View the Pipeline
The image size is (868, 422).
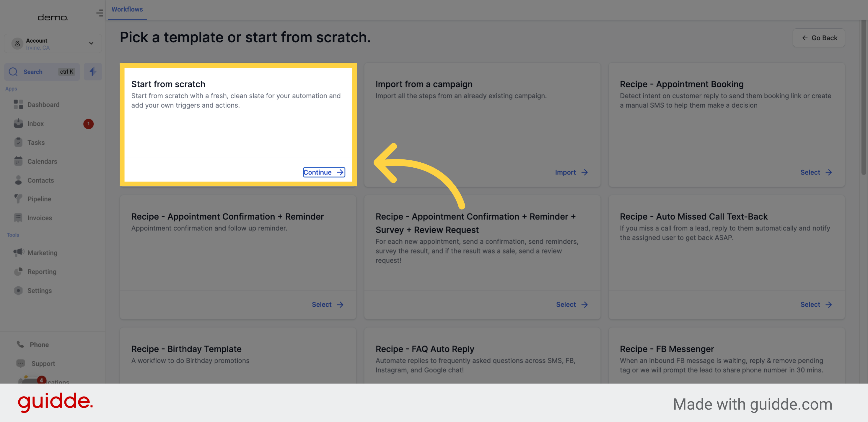39,199
